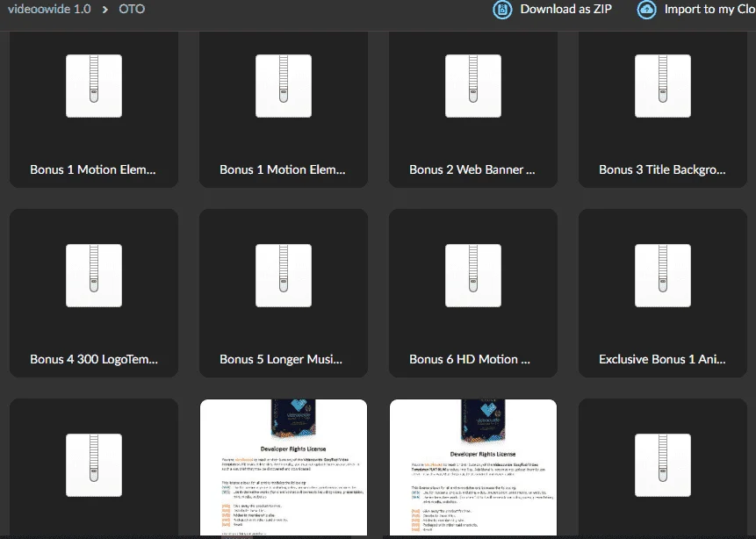756x539 pixels.
Task: Click the Import to my Cloud icon
Action: 646,10
